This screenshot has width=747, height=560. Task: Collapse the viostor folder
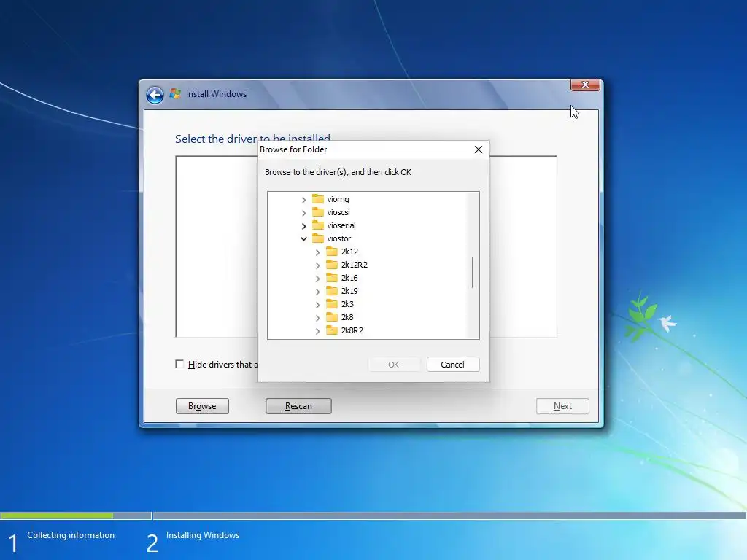pos(304,238)
